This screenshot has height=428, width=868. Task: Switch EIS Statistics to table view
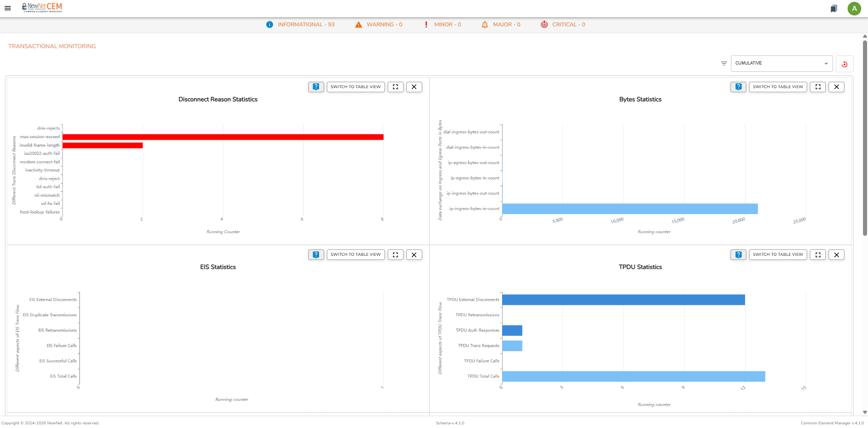356,254
